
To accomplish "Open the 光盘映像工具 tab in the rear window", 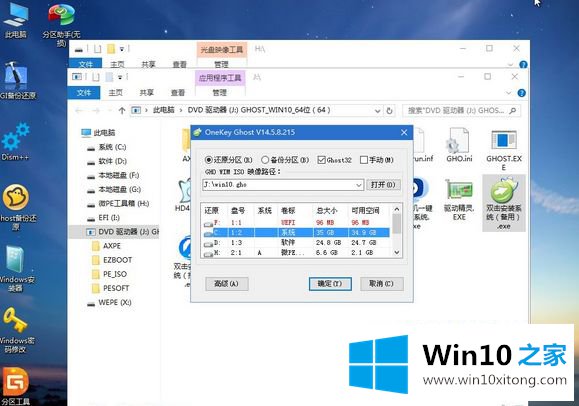I will point(222,50).
